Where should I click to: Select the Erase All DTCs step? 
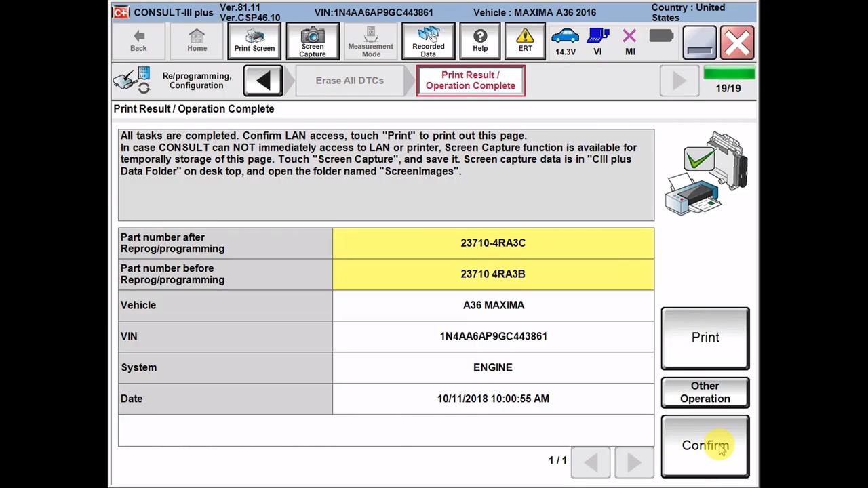click(x=350, y=81)
